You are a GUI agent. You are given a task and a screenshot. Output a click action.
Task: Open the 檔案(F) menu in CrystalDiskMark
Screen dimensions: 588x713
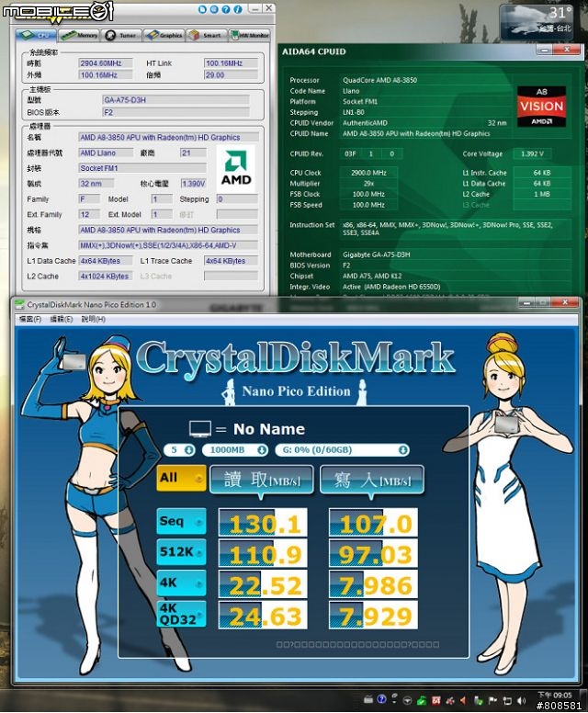tap(30, 319)
